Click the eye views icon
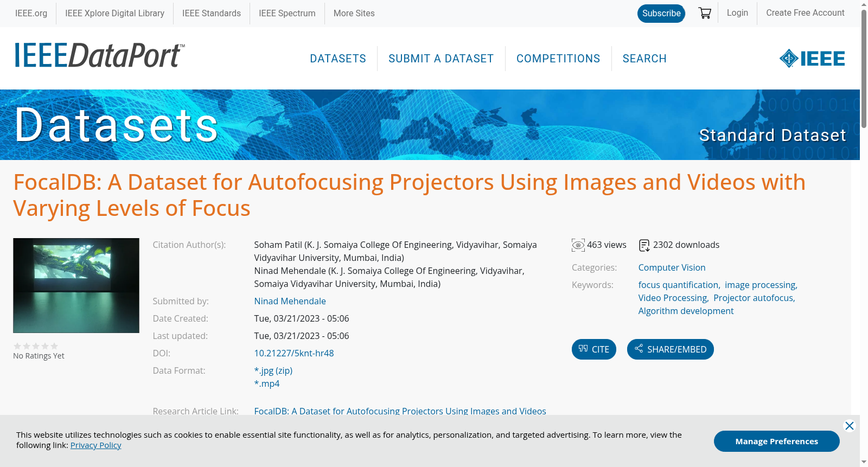868x467 pixels. coord(578,245)
